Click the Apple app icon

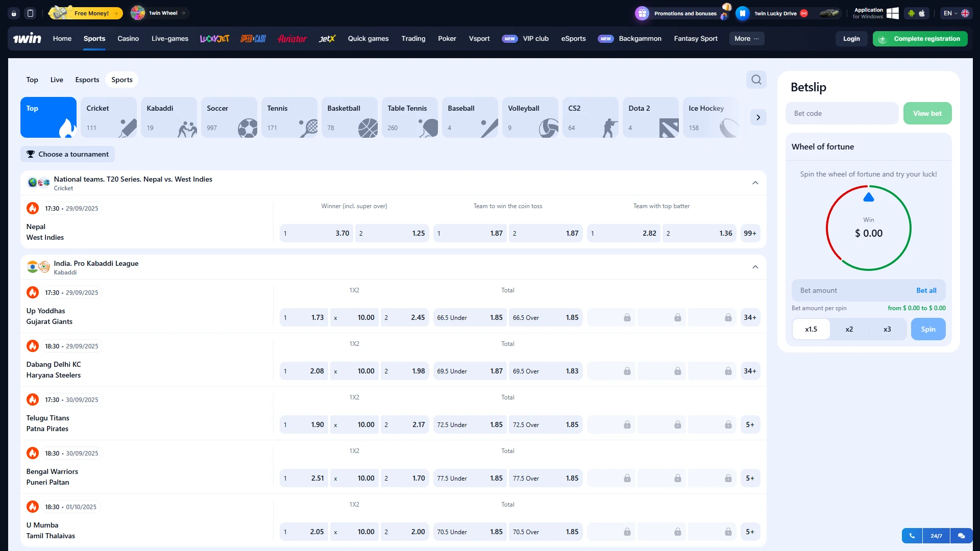(922, 13)
